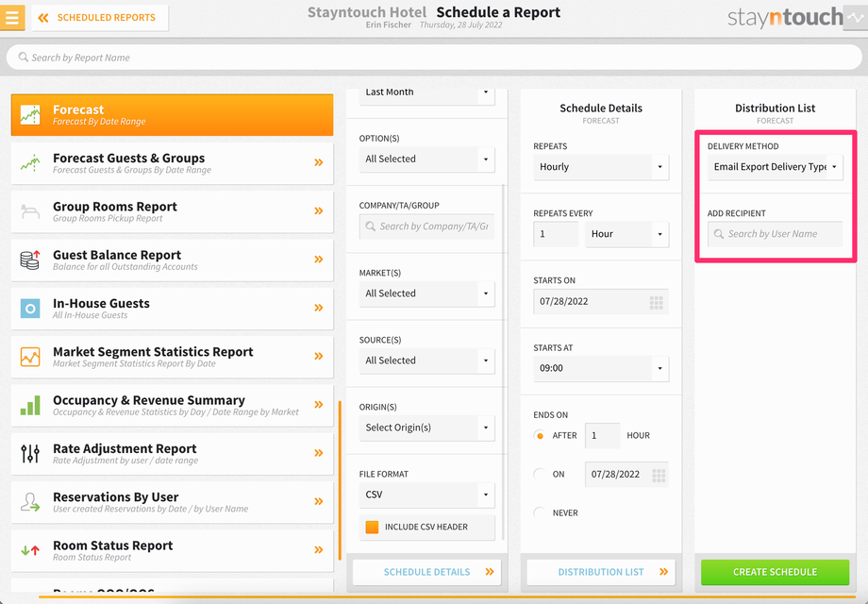Click the magnifier icon in Search by Report Name
Viewport: 868px width, 604px height.
24,57
